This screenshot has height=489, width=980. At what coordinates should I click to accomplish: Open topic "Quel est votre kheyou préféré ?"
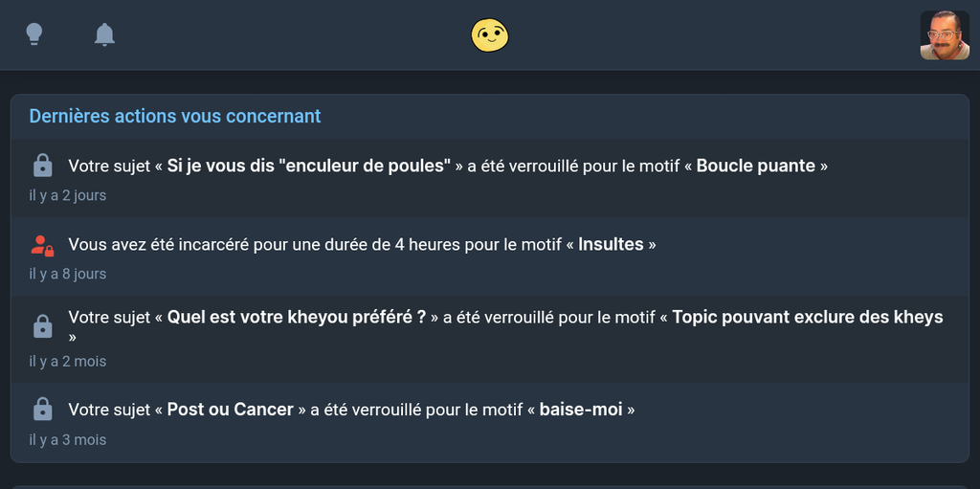(297, 317)
